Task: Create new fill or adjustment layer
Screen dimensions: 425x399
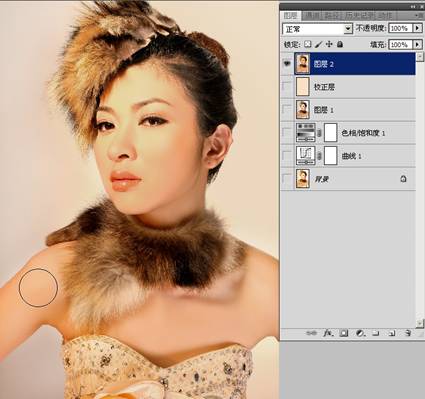Action: [360, 333]
